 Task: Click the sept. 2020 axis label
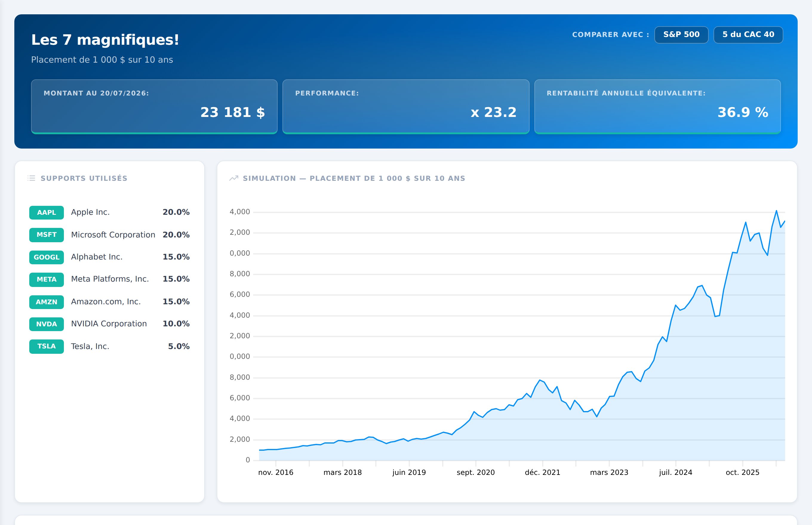point(476,472)
